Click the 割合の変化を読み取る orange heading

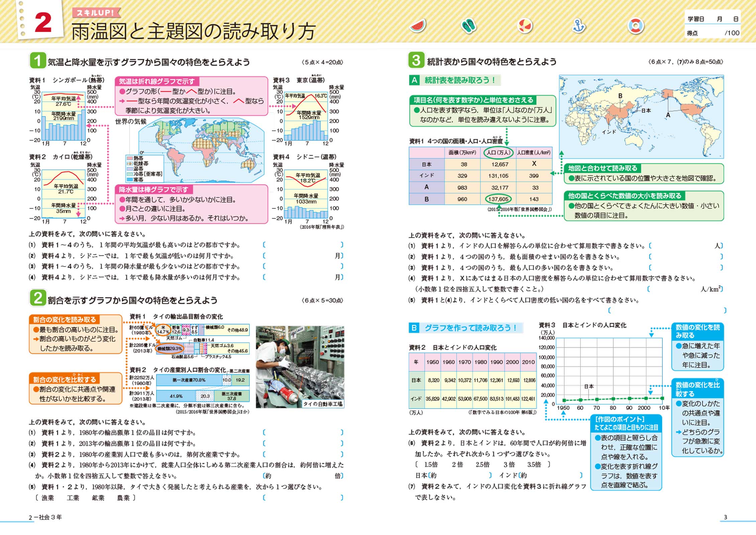tap(64, 319)
